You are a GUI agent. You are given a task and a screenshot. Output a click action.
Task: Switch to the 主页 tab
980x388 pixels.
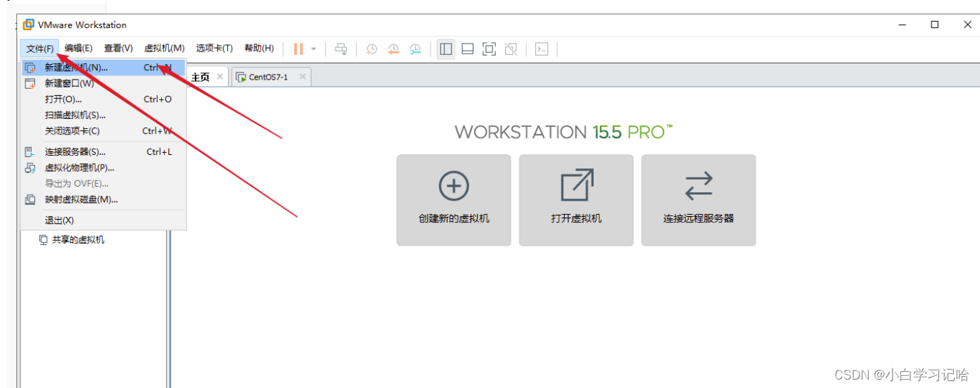[x=201, y=77]
